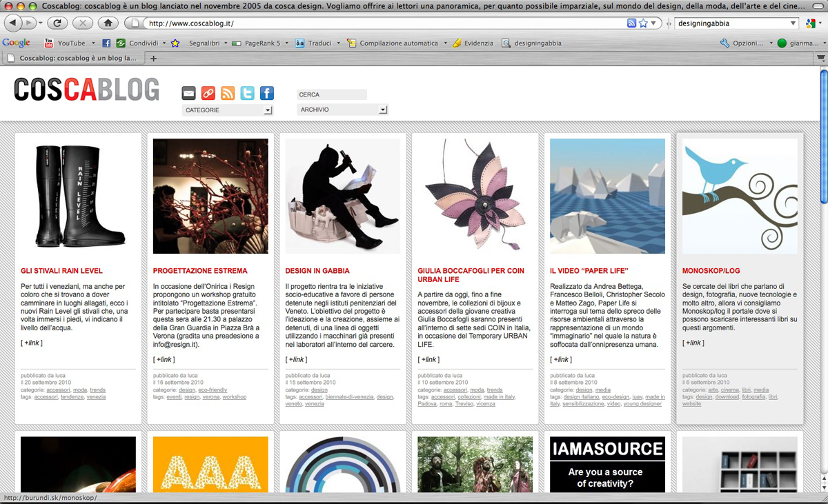
Task: Click the pink leather flower necklace image
Action: (x=475, y=196)
